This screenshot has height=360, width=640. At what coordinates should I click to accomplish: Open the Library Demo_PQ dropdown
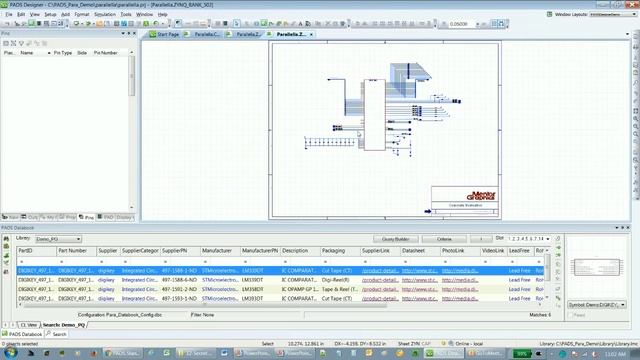click(x=58, y=239)
